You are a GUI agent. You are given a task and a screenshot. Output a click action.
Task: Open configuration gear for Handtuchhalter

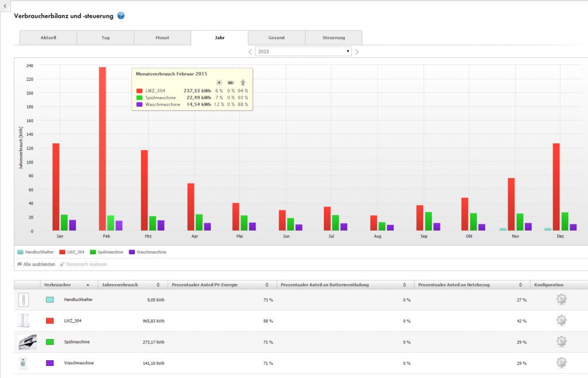coord(562,299)
